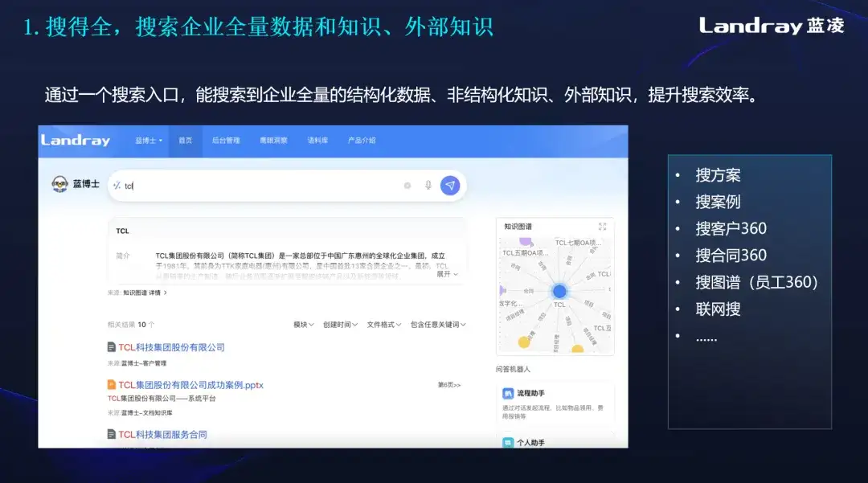This screenshot has height=483, width=868.
Task: Click the TCL七期OA项 graph node label
Action: (x=578, y=243)
